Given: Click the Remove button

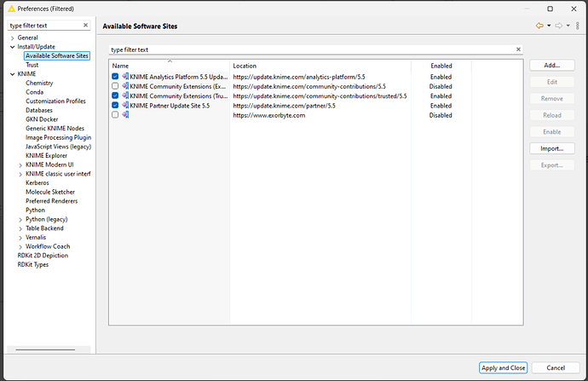Looking at the screenshot, I should click(x=552, y=99).
